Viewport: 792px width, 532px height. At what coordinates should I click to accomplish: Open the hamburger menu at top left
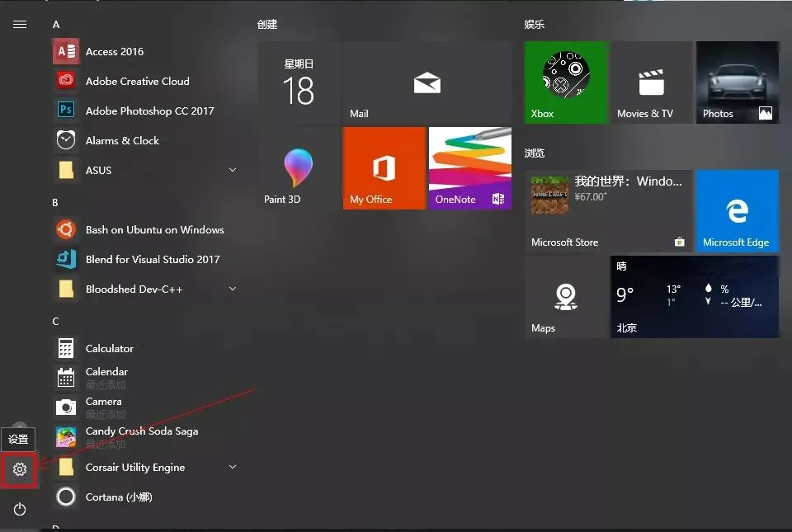(20, 24)
